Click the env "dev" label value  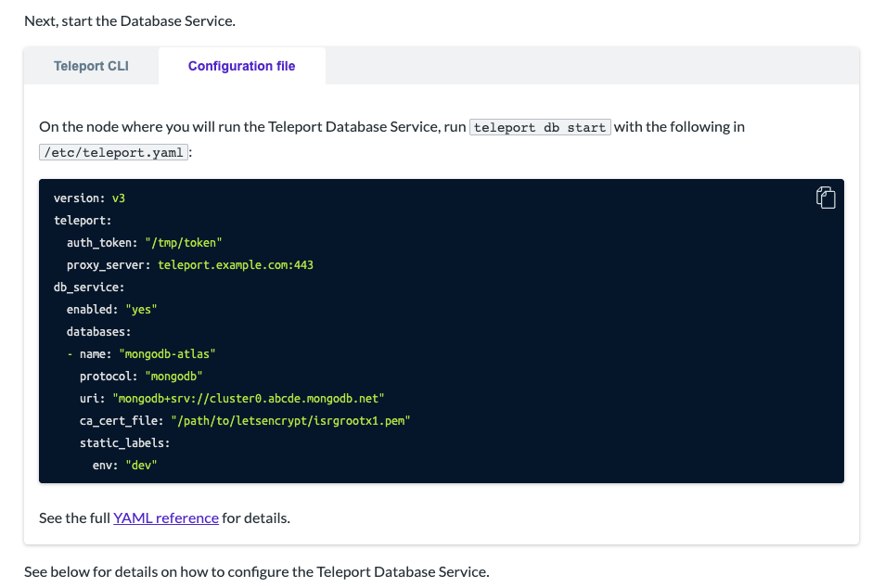[x=141, y=465]
